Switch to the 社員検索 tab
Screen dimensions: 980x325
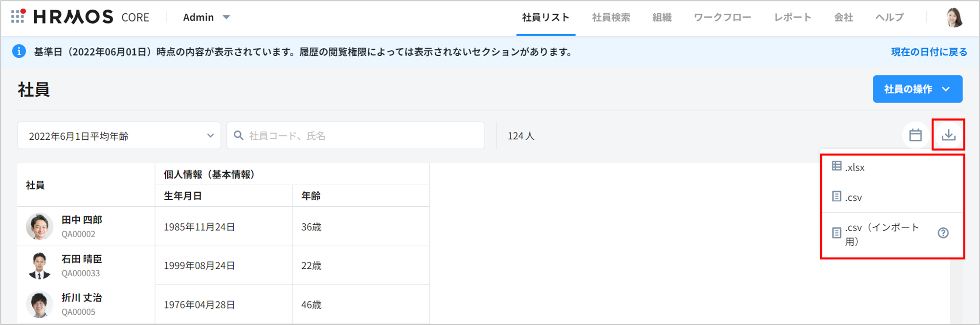tap(611, 18)
